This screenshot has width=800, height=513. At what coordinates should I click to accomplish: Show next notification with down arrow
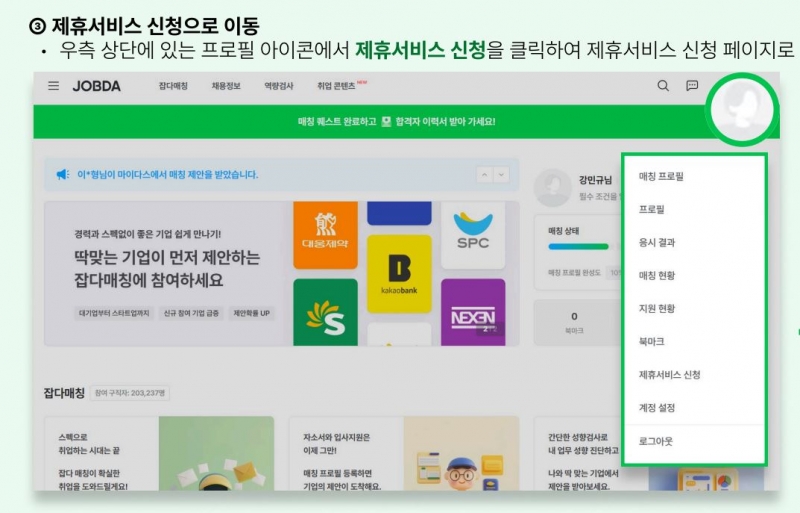[501, 174]
